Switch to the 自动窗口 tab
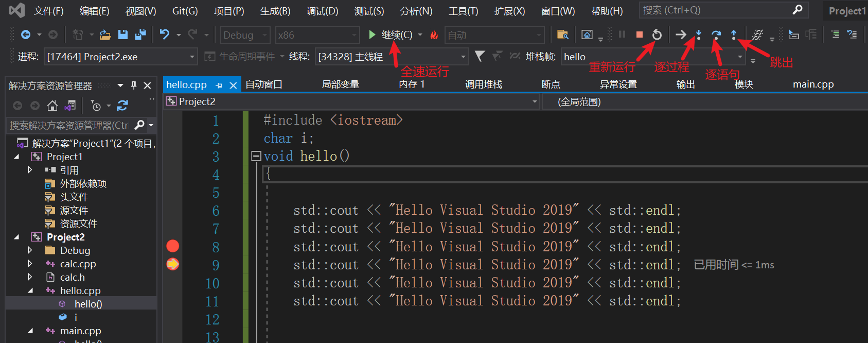868x343 pixels. point(263,84)
